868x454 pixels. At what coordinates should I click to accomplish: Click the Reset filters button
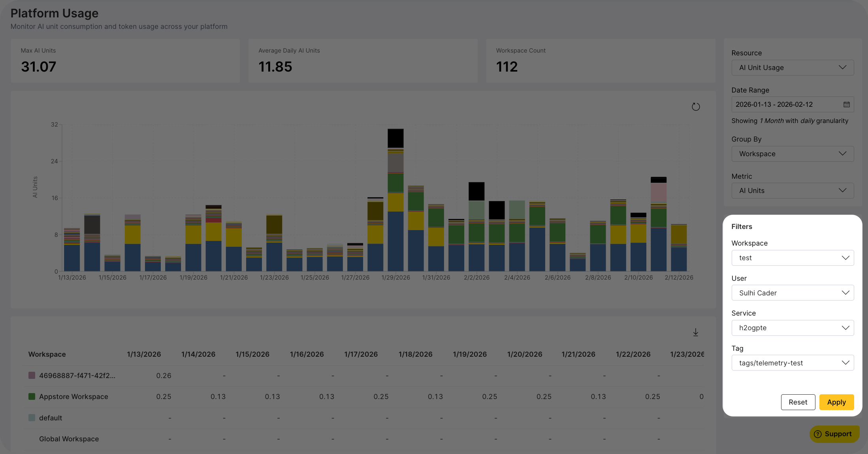coord(798,402)
